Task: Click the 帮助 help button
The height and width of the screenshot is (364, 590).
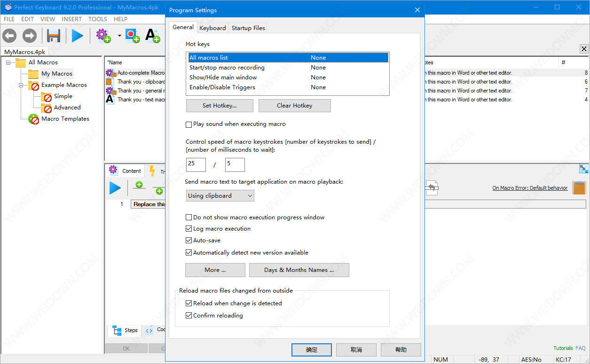Action: click(401, 350)
